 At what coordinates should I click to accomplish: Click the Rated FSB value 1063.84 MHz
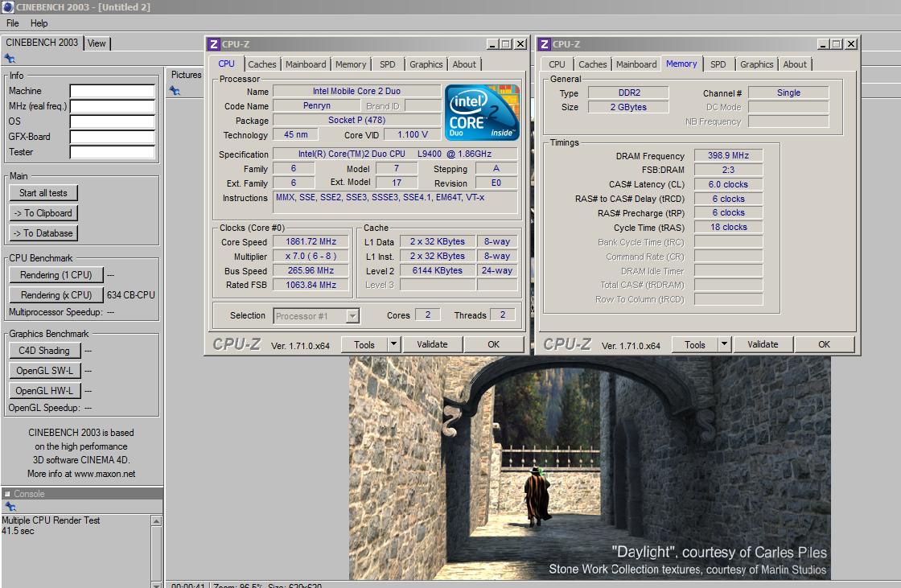click(x=311, y=285)
